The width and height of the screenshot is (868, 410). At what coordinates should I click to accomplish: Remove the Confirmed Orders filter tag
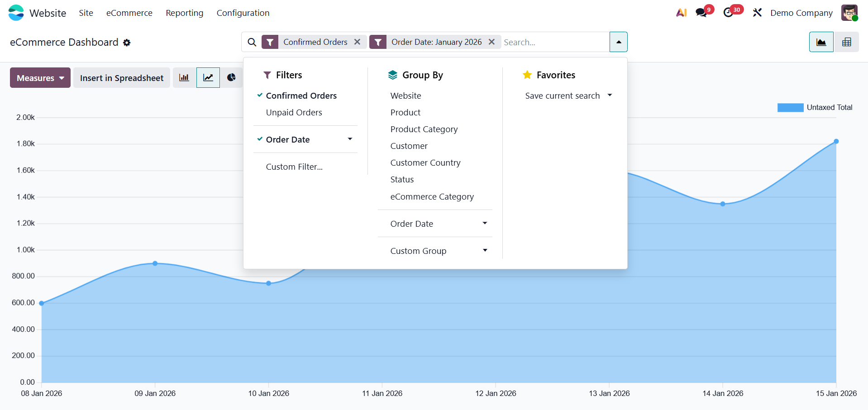point(357,42)
